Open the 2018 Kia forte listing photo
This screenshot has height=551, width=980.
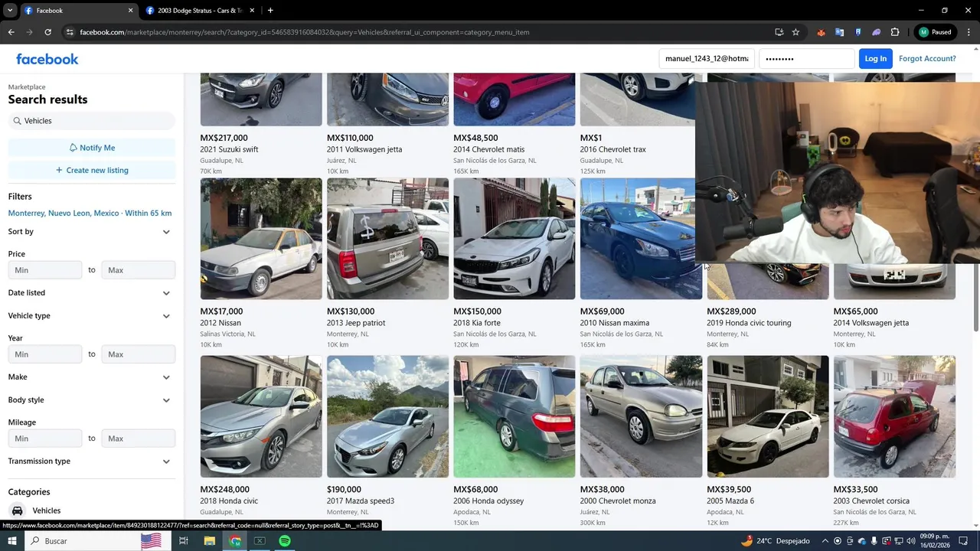pyautogui.click(x=514, y=239)
